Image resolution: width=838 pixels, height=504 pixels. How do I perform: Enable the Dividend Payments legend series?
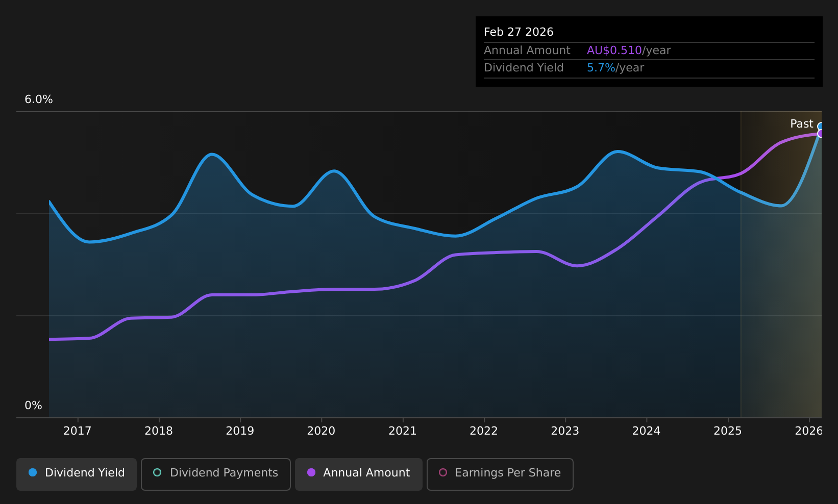(x=216, y=474)
